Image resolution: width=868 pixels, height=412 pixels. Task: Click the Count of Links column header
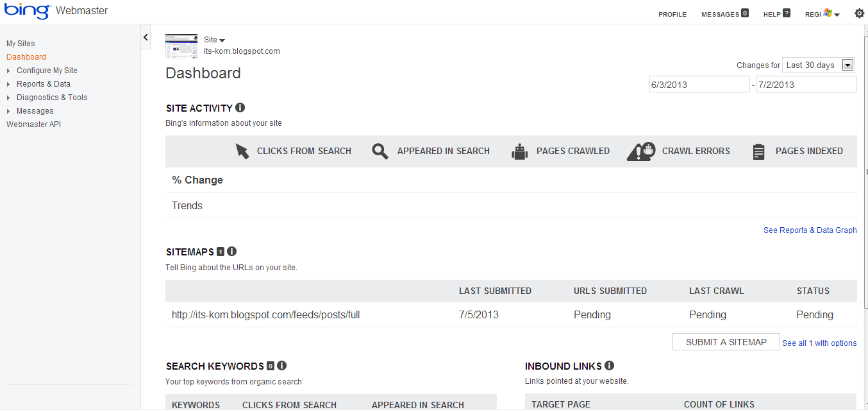[719, 405]
